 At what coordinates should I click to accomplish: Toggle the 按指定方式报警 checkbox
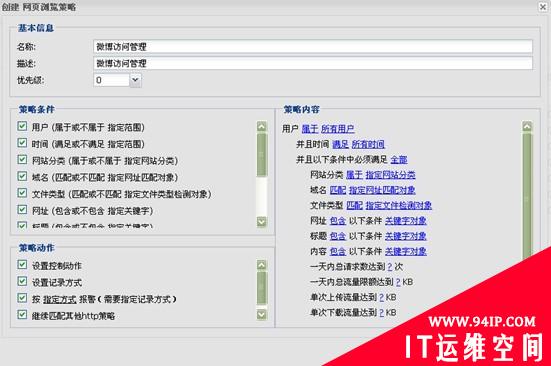coord(22,298)
